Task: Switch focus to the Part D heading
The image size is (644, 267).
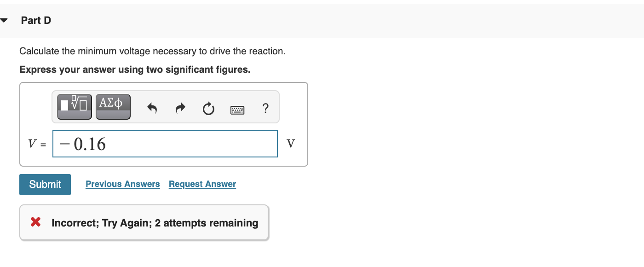Action: [x=36, y=20]
